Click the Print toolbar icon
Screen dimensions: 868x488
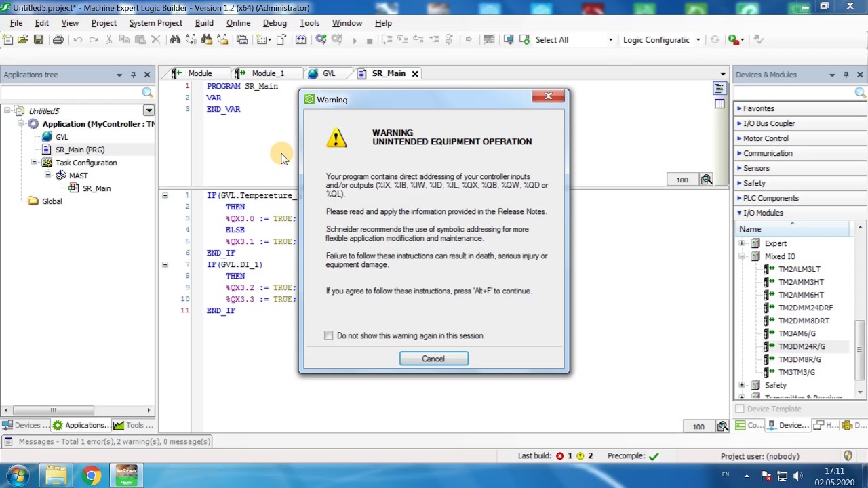[x=58, y=40]
